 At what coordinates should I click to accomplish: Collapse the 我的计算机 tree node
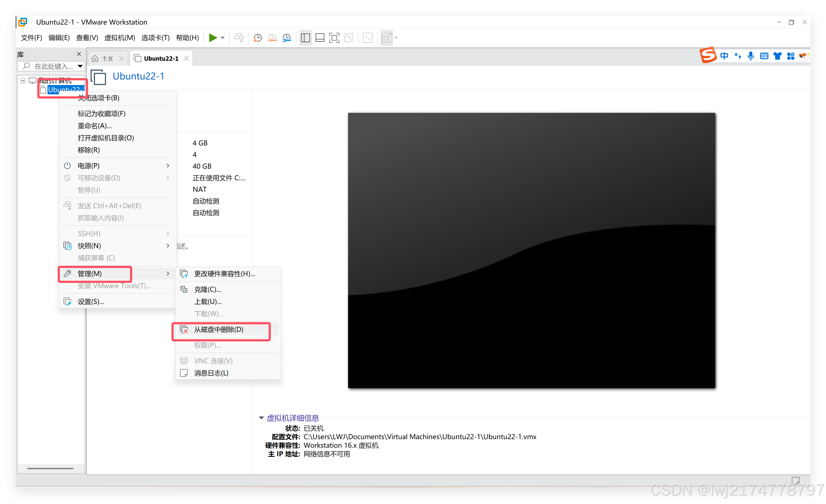point(23,80)
